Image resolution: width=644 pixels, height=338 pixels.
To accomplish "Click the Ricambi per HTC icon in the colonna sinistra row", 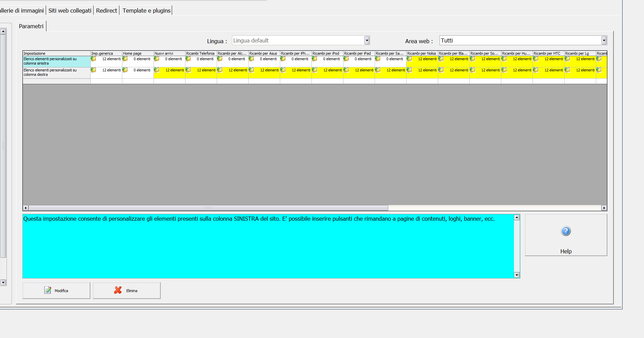I will pyautogui.click(x=536, y=59).
